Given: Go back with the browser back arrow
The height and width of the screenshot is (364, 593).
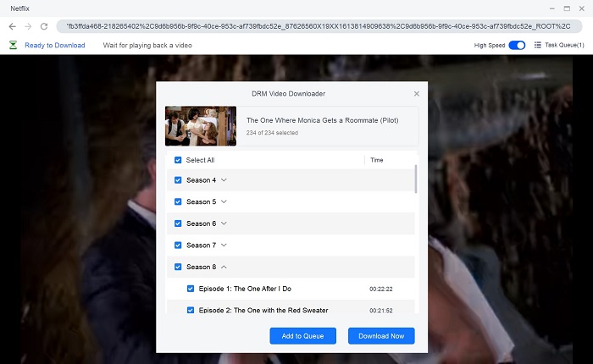Looking at the screenshot, I should point(13,26).
